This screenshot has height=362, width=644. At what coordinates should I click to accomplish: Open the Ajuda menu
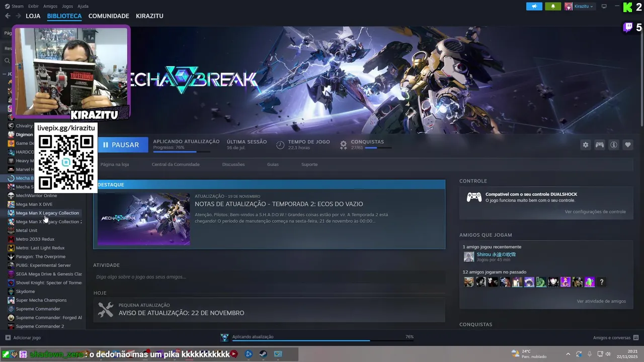83,7
